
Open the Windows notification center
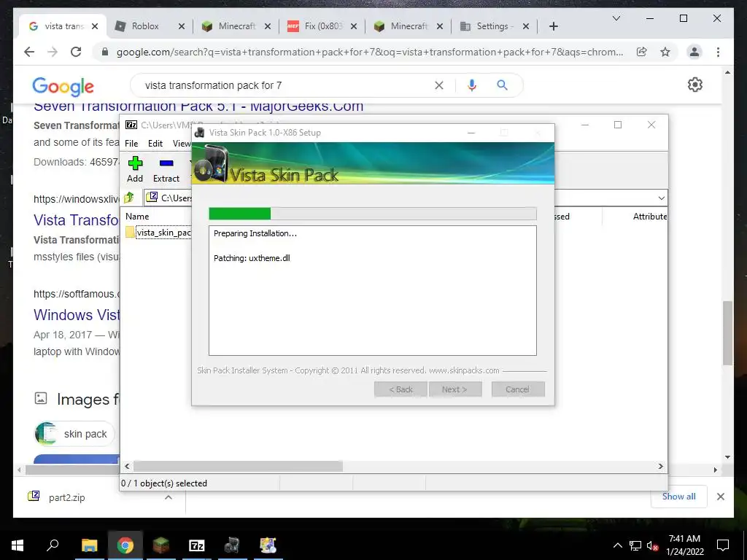click(723, 545)
